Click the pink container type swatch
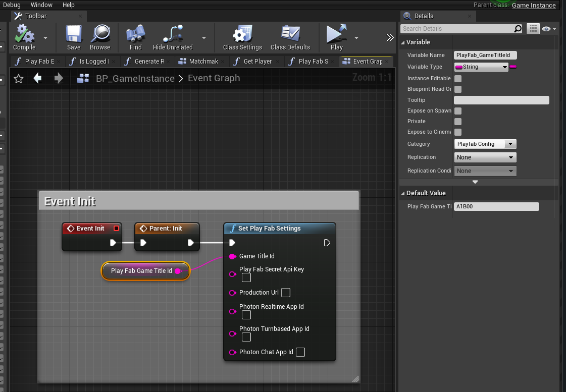This screenshot has width=566, height=392. [x=513, y=67]
